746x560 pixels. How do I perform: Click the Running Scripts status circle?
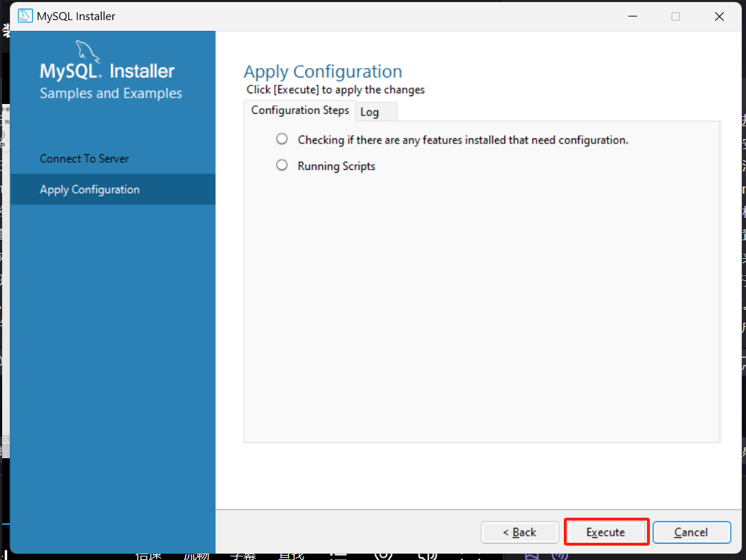[x=282, y=165]
